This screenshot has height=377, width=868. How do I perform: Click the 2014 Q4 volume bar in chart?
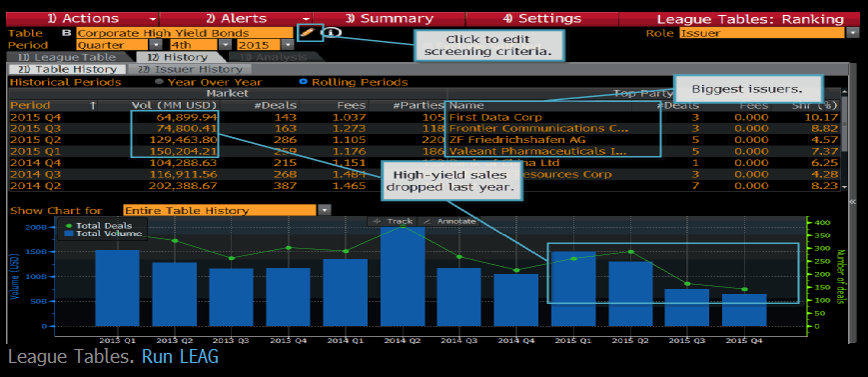(516, 300)
